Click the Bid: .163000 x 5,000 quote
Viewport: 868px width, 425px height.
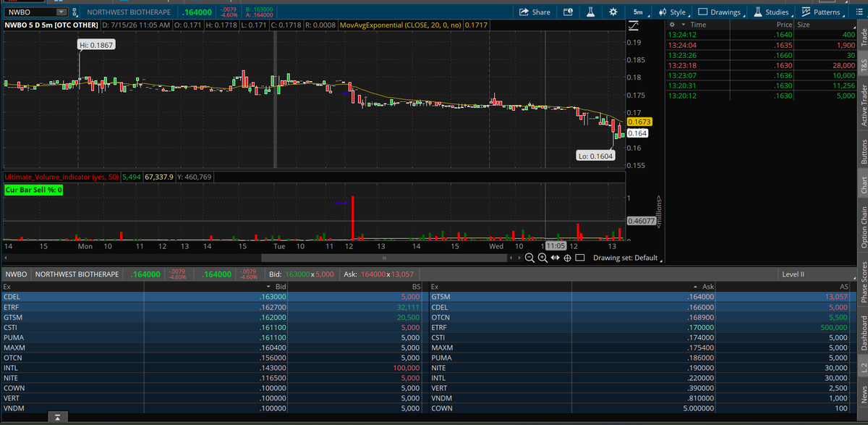click(x=302, y=274)
